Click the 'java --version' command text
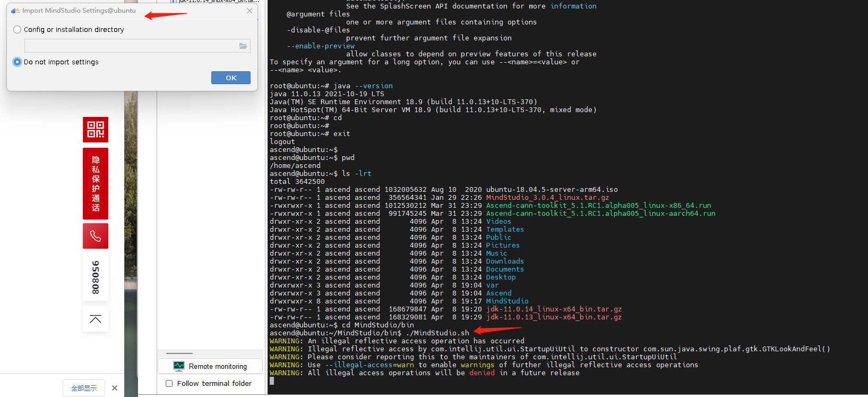The width and height of the screenshot is (868, 397). (x=363, y=86)
